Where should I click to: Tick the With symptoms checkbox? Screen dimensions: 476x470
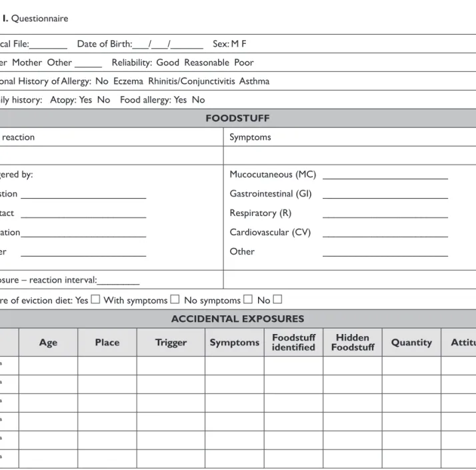(x=175, y=299)
